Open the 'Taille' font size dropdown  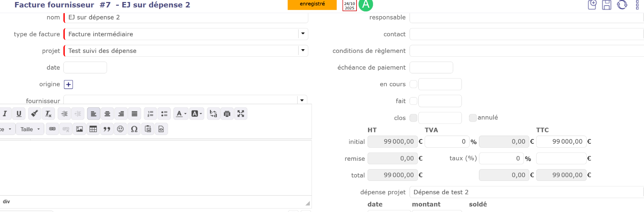coord(31,129)
